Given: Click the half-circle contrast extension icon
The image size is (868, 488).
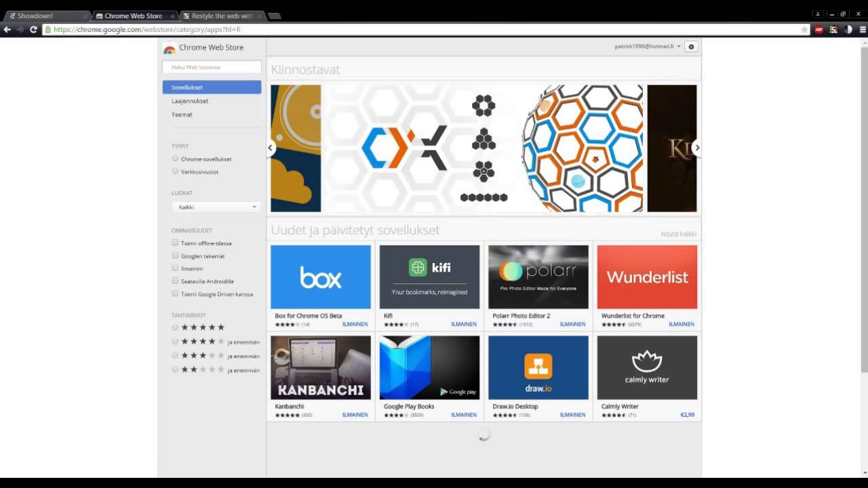Looking at the screenshot, I should coord(848,30).
